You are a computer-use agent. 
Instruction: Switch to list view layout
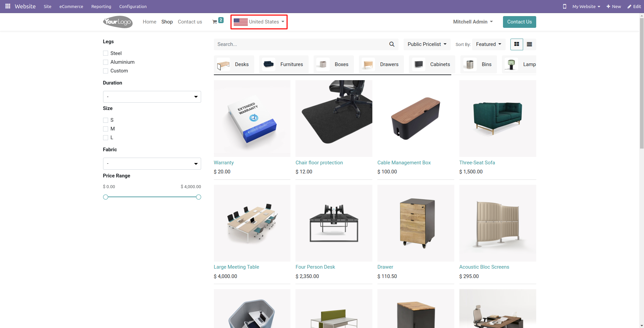click(x=530, y=44)
